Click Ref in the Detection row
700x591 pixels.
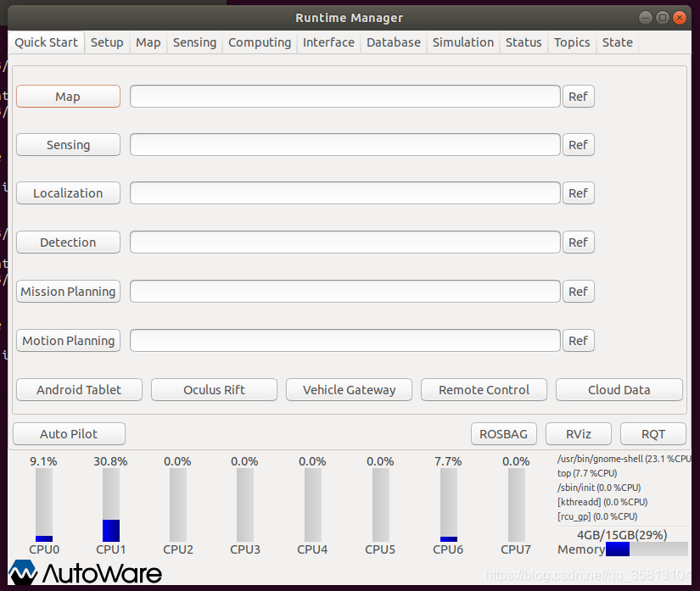pyautogui.click(x=578, y=243)
